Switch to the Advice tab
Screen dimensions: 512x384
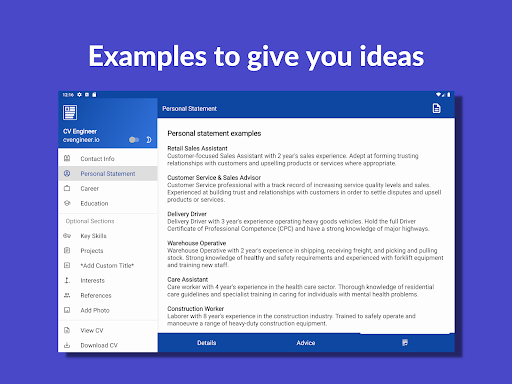click(x=306, y=343)
